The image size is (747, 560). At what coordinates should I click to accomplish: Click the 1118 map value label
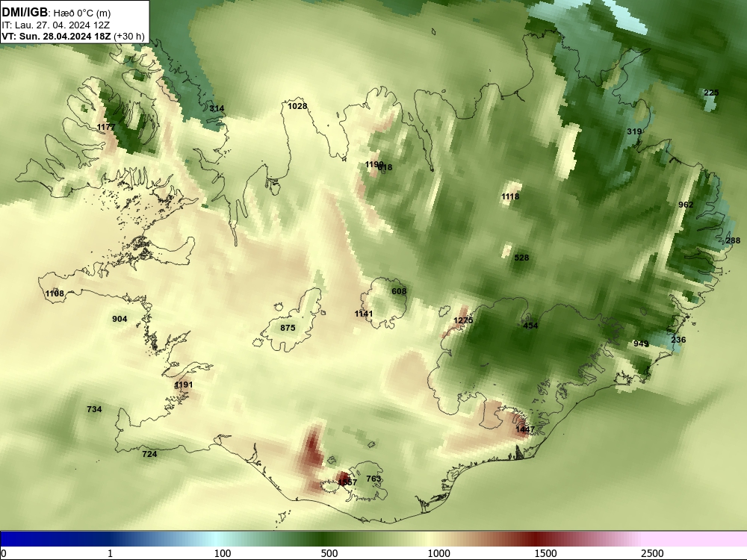click(510, 196)
